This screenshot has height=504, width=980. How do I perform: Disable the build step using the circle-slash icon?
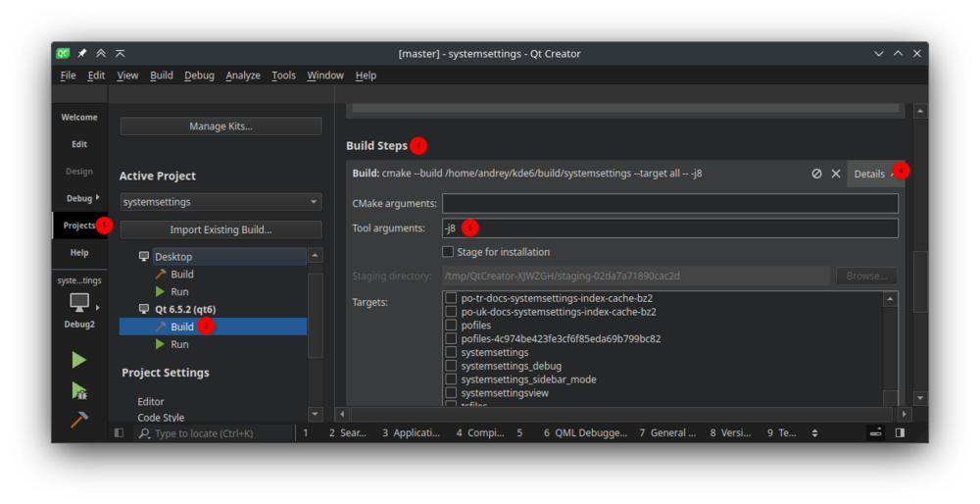[x=816, y=174]
